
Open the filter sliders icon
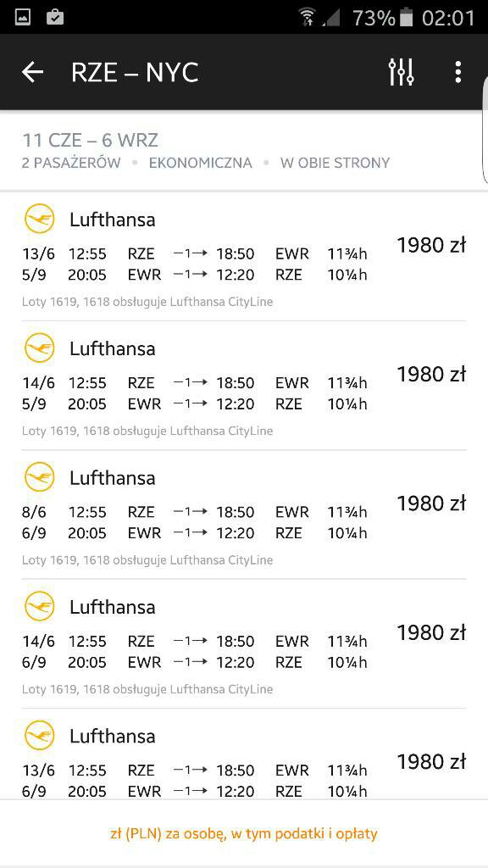pyautogui.click(x=401, y=72)
